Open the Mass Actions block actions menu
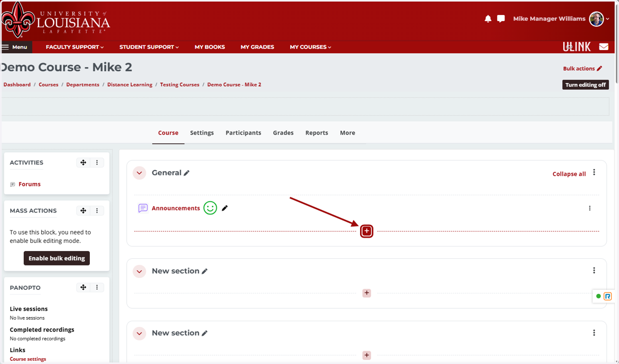 tap(97, 210)
